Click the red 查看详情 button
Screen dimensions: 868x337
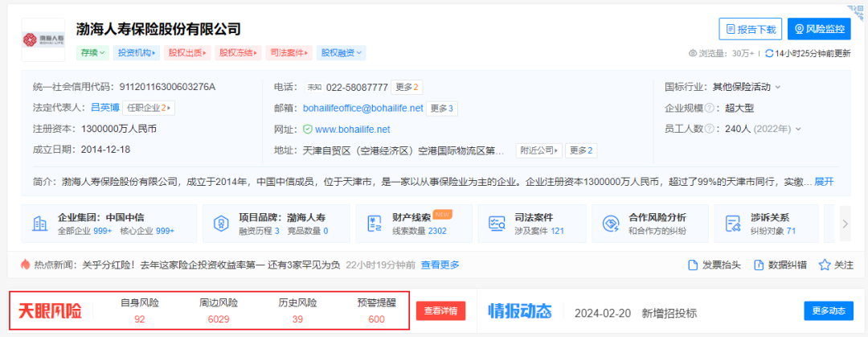440,311
